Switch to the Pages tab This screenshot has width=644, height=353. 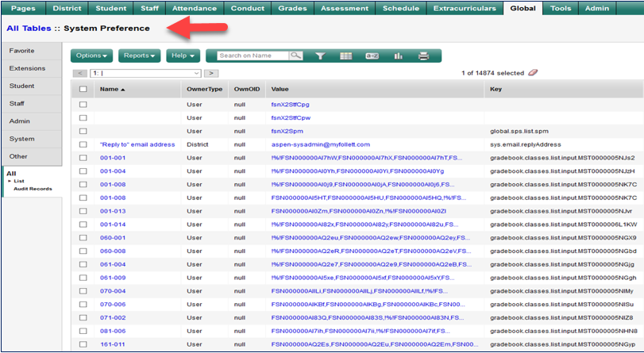coord(22,8)
